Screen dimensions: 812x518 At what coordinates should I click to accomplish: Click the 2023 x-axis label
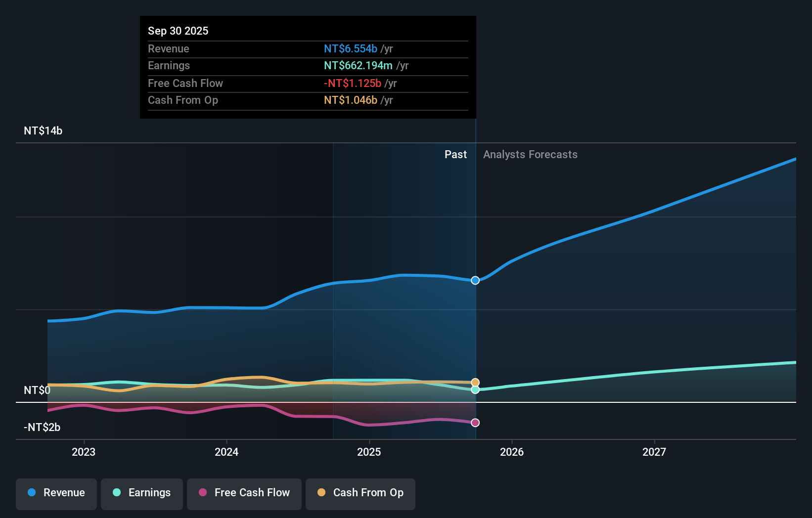click(x=84, y=452)
